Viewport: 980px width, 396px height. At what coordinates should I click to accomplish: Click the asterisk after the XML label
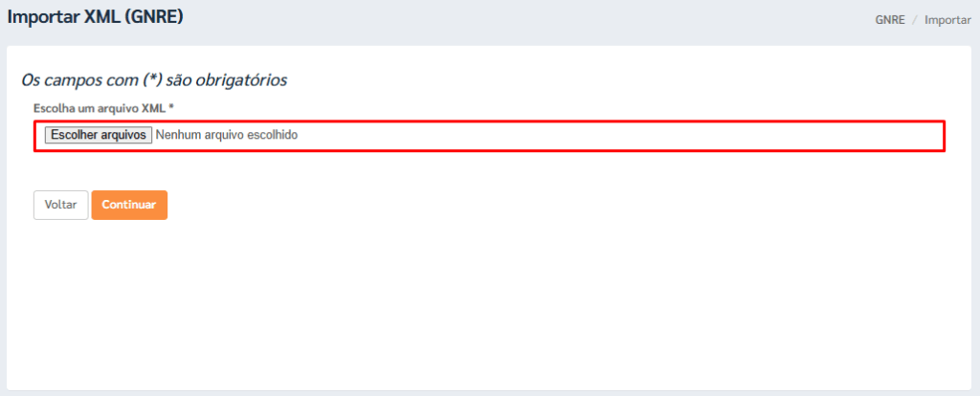171,108
